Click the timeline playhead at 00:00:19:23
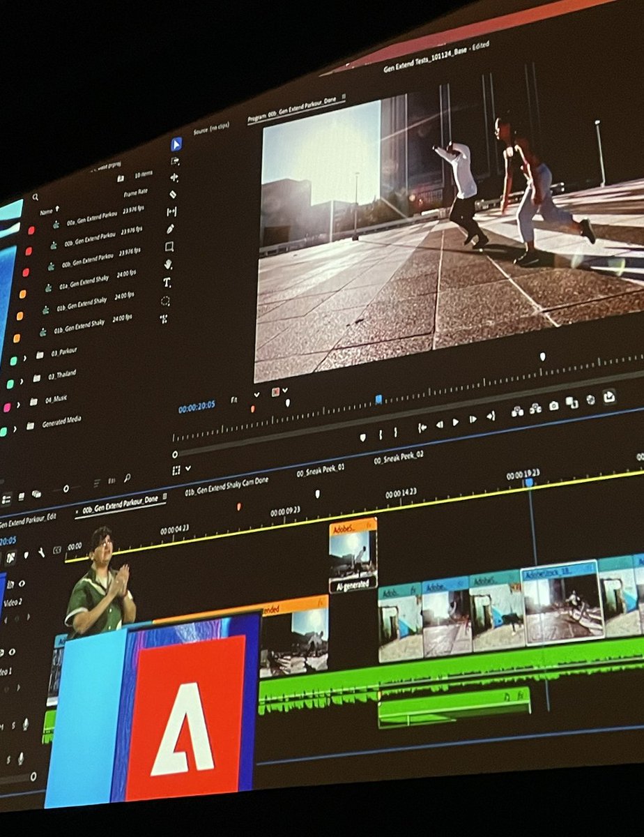The image size is (644, 837). click(528, 481)
